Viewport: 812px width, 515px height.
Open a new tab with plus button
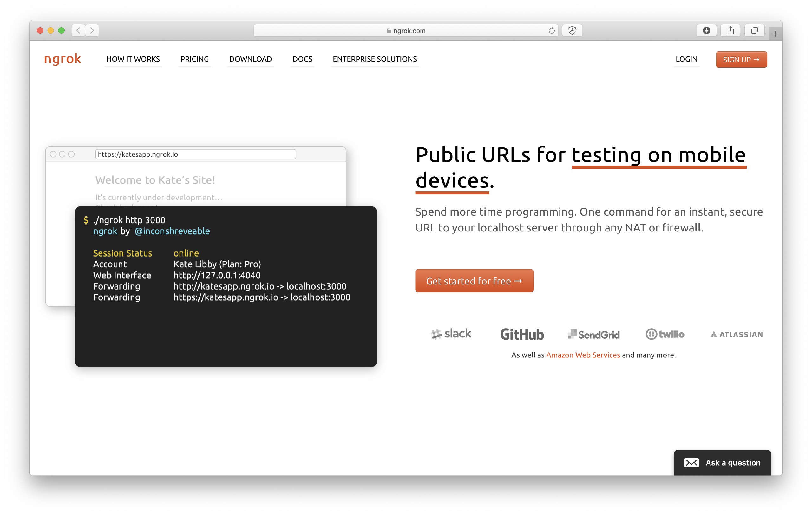[775, 34]
